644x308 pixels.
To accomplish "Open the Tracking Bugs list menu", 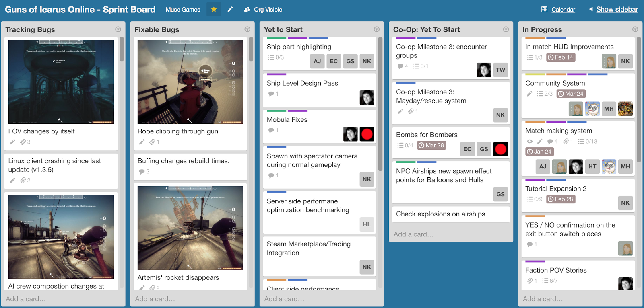I will pos(118,29).
